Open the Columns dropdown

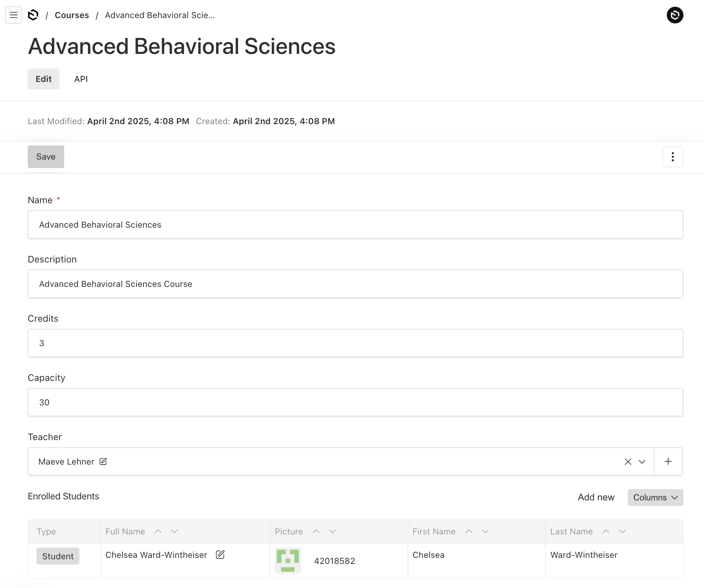655,498
